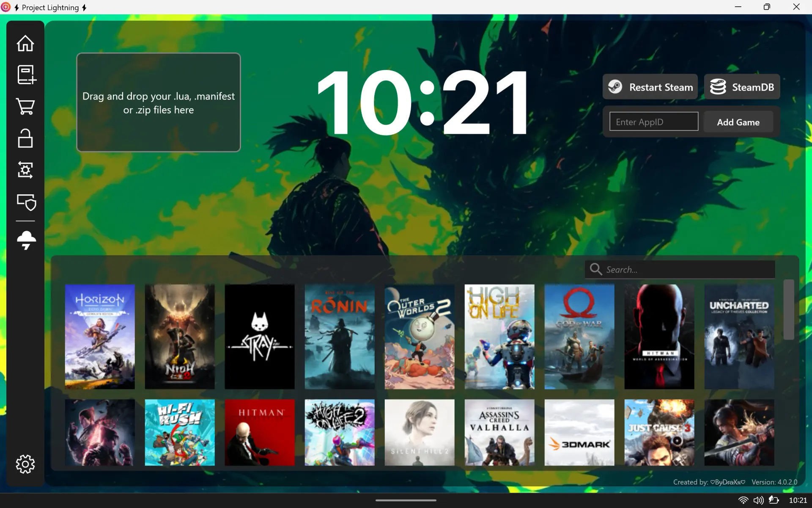
Task: Open Wi-Fi network status in taskbar
Action: point(743,500)
